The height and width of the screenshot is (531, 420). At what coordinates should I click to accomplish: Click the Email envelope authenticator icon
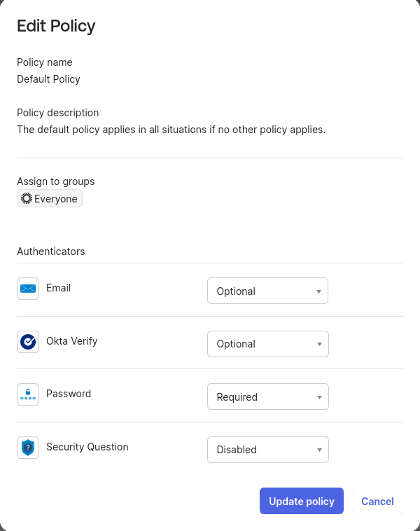coord(28,289)
